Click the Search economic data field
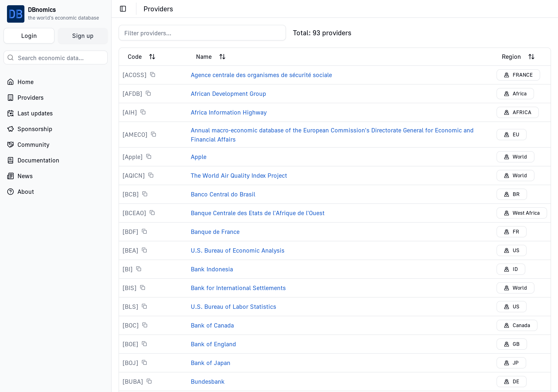The width and height of the screenshot is (558, 392). pyautogui.click(x=55, y=57)
